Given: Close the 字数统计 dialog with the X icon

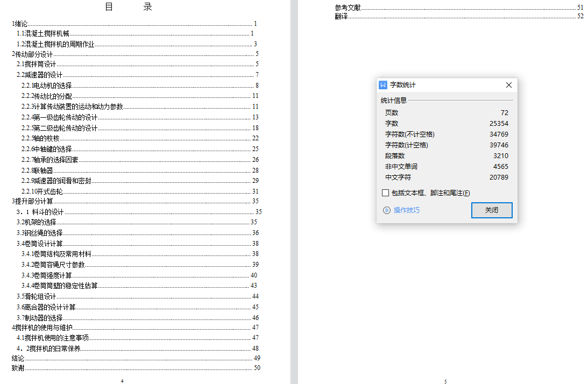Looking at the screenshot, I should pyautogui.click(x=508, y=85).
